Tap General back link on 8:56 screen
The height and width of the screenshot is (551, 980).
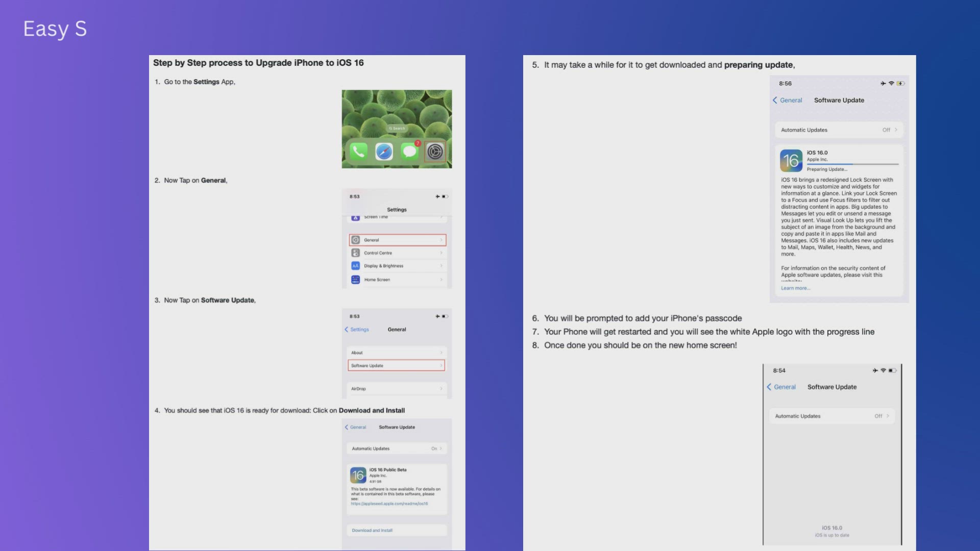pos(788,101)
